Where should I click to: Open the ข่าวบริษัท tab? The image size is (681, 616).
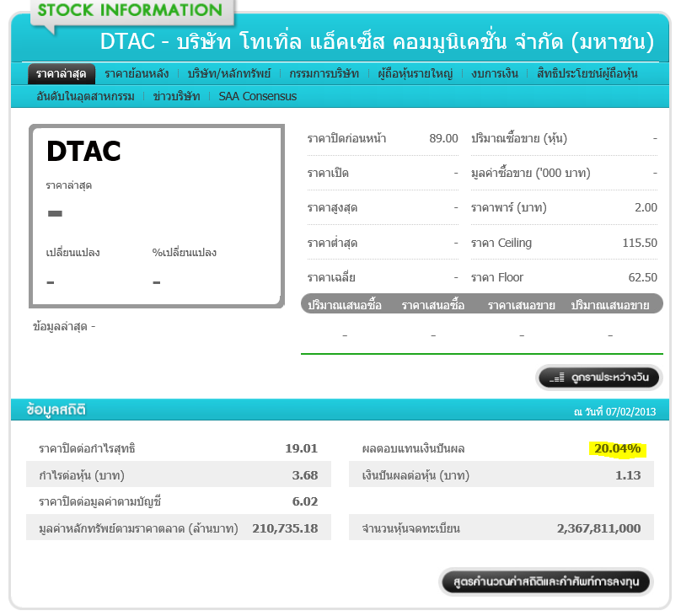(x=176, y=96)
